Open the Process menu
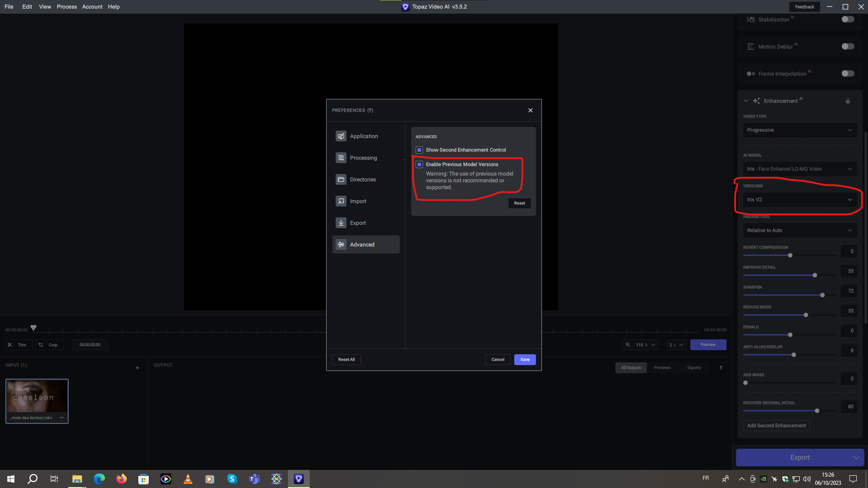Image resolution: width=868 pixels, height=488 pixels. 66,7
